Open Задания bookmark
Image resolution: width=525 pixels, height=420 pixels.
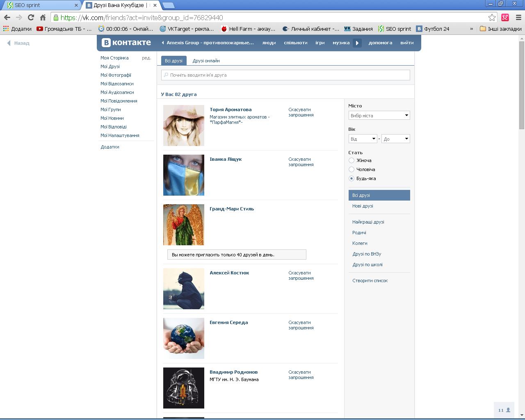(358, 29)
